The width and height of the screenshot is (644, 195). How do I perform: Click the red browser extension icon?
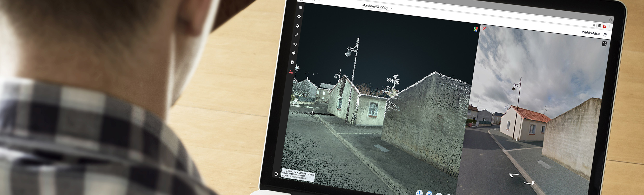[605, 26]
